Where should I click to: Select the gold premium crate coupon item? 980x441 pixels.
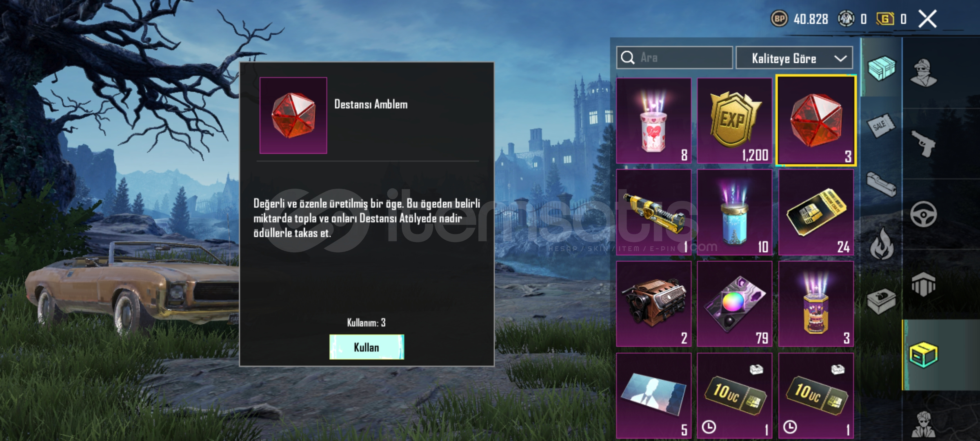point(816,212)
